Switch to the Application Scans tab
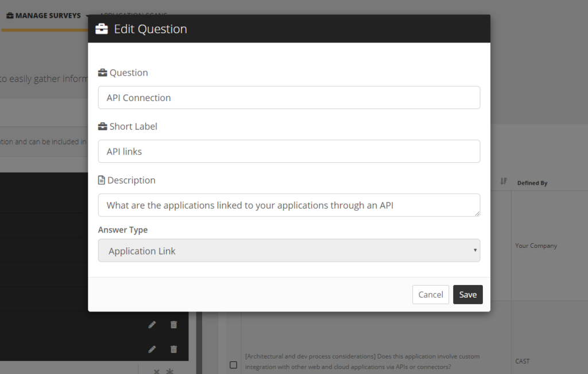 pos(133,15)
